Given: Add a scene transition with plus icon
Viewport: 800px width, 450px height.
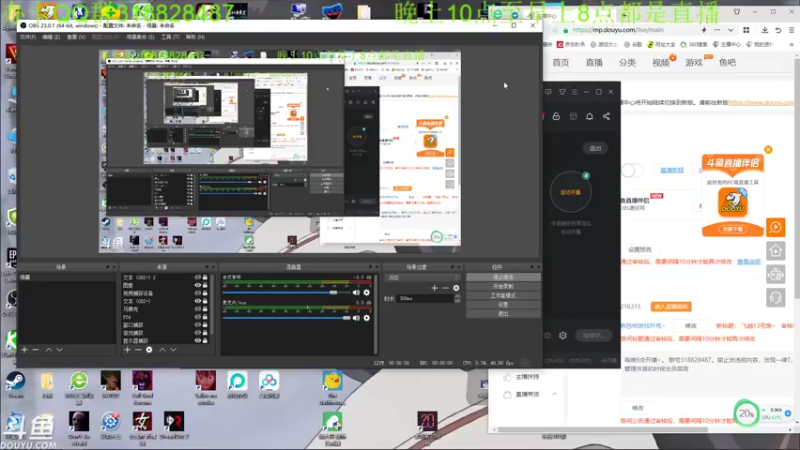Looking at the screenshot, I should click(x=434, y=288).
